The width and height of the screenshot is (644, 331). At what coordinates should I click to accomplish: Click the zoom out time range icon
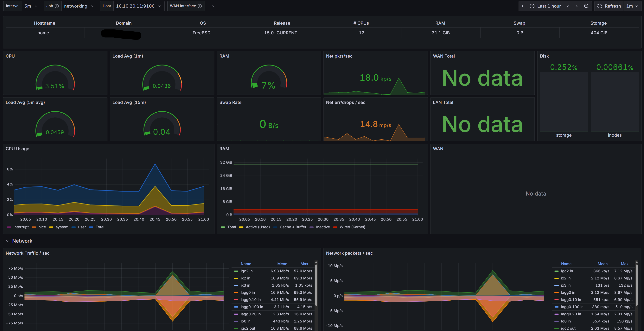click(x=586, y=6)
